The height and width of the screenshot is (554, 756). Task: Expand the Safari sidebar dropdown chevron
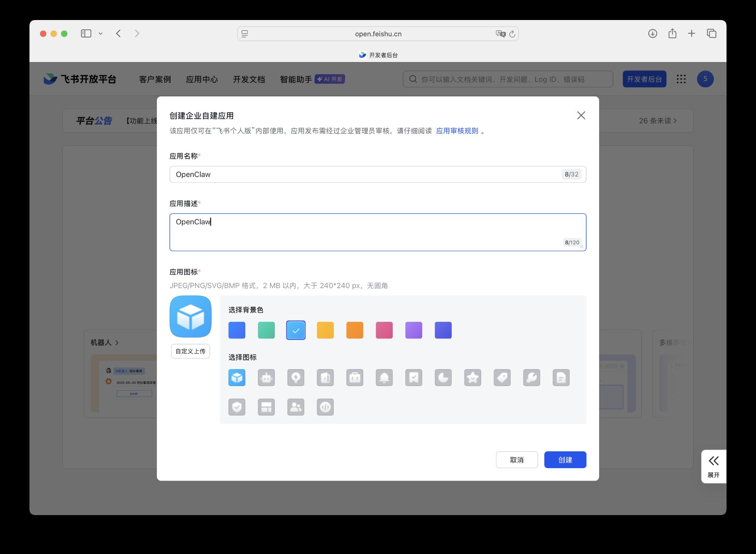click(101, 34)
